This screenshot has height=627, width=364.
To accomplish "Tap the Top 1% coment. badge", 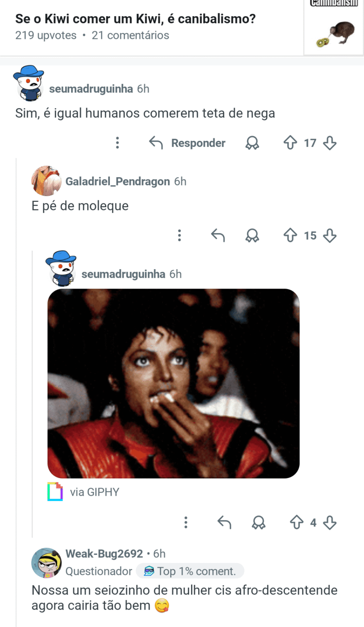I will coord(190,571).
